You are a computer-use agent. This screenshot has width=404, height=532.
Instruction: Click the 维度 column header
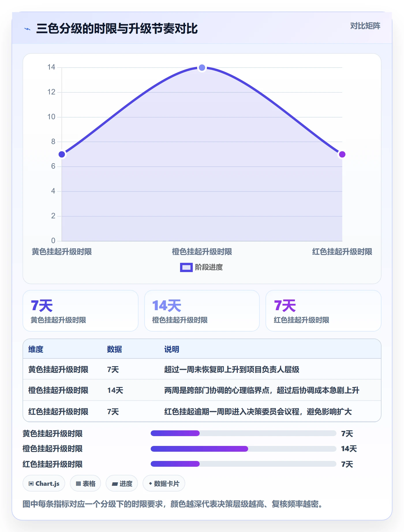pos(36,349)
